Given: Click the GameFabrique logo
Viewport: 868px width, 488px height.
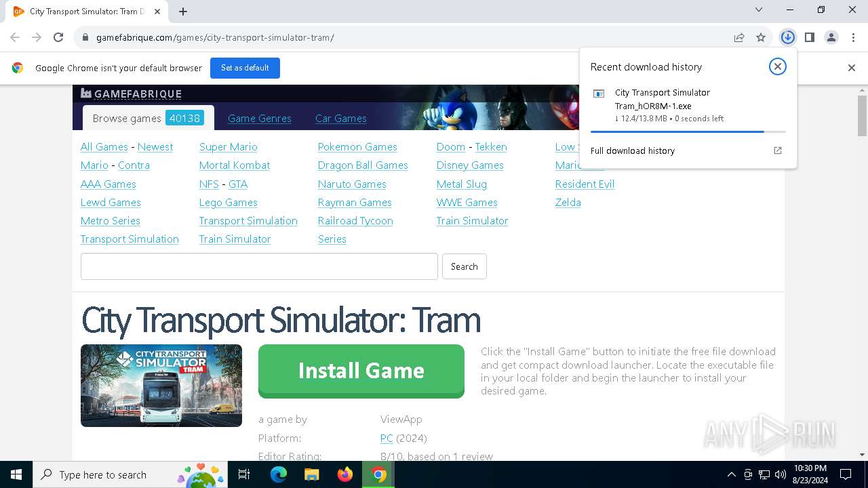Looking at the screenshot, I should [x=131, y=94].
